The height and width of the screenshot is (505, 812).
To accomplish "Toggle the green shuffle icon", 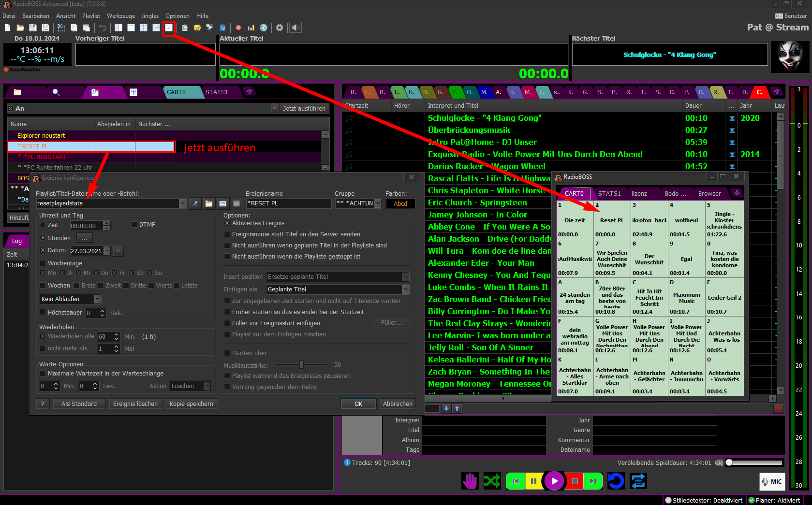I will click(x=492, y=481).
